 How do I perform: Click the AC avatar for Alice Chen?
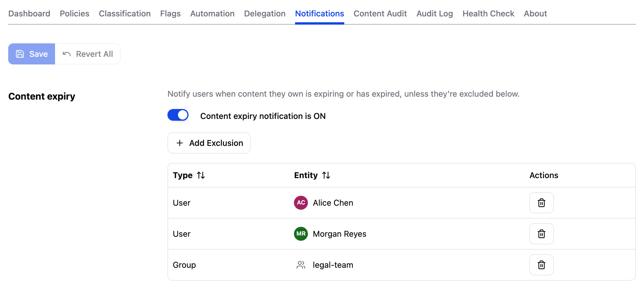tap(301, 203)
